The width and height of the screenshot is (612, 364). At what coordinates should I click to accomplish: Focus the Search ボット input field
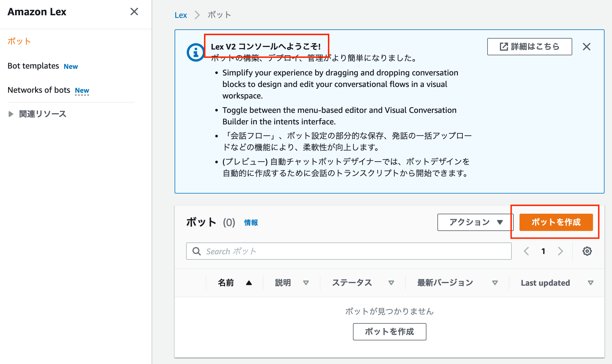coord(349,251)
